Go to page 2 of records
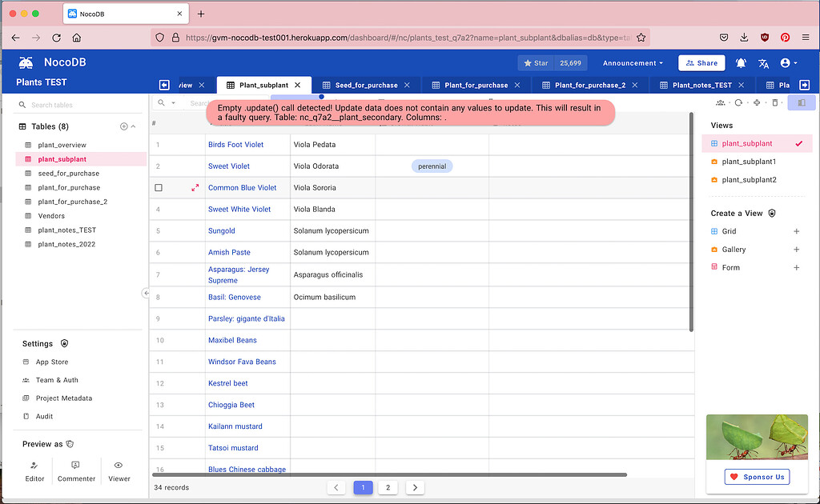Screen dimensions: 820x504 pos(388,487)
